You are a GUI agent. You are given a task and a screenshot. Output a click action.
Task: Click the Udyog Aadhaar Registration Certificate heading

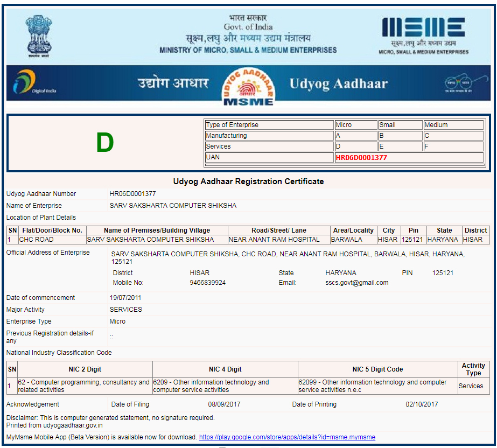pos(248,181)
